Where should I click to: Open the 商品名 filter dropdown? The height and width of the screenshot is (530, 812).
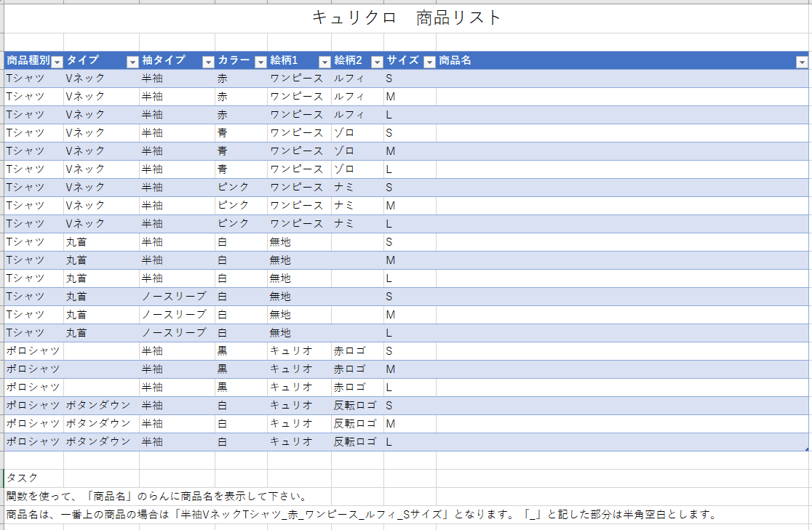tap(802, 62)
